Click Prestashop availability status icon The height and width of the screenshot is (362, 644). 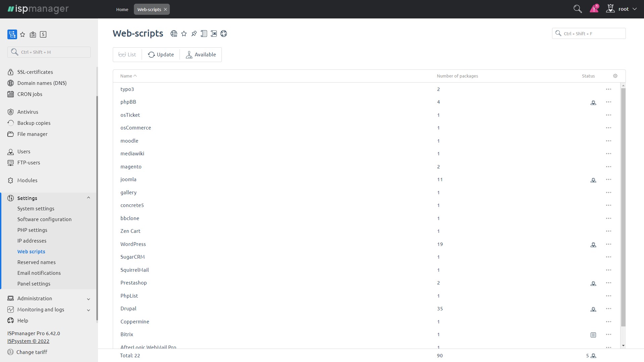593,283
